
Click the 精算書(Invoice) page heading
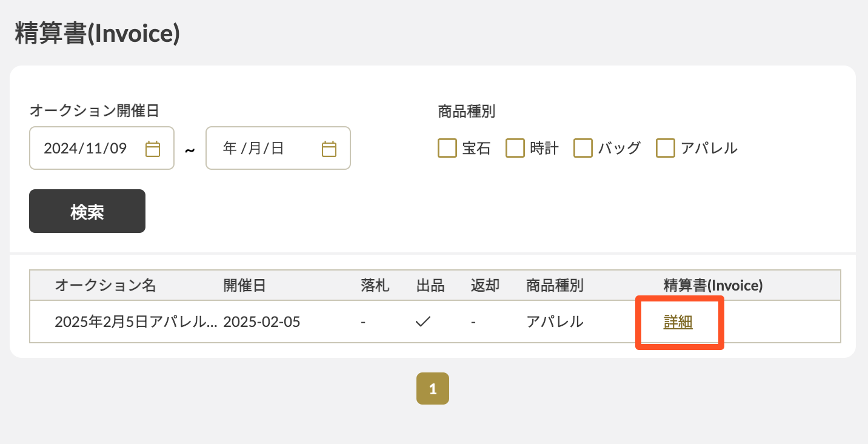pyautogui.click(x=97, y=34)
